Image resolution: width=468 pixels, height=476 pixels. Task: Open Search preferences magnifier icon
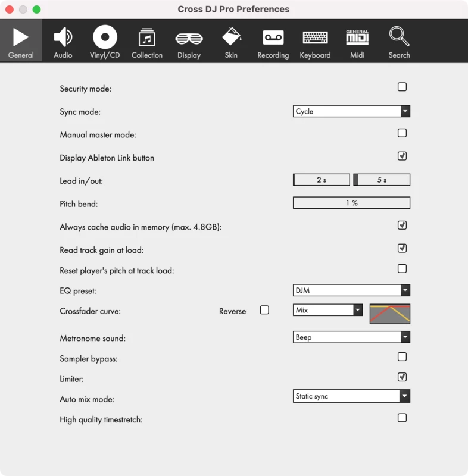[399, 36]
